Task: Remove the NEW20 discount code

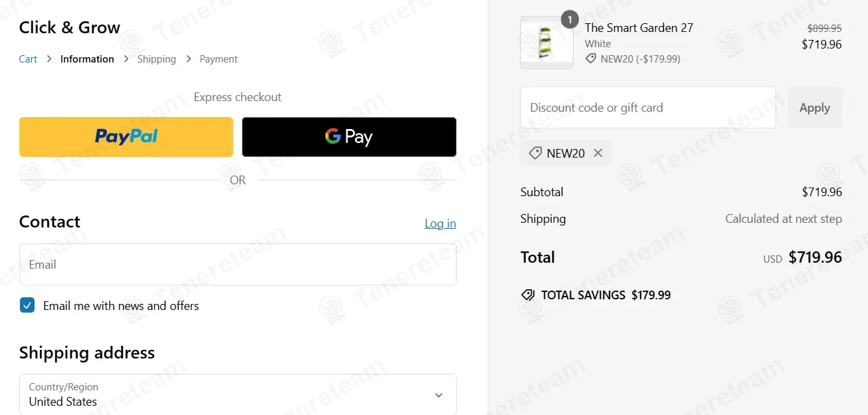Action: pos(598,153)
